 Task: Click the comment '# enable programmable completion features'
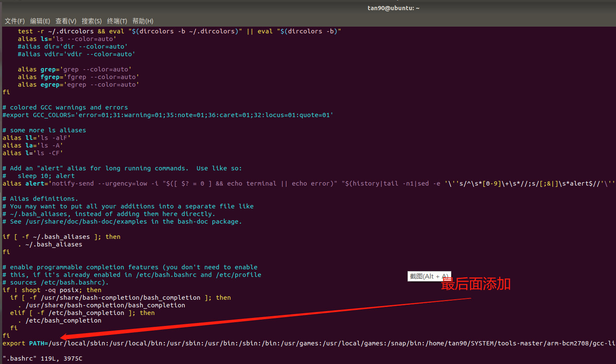[x=130, y=267]
